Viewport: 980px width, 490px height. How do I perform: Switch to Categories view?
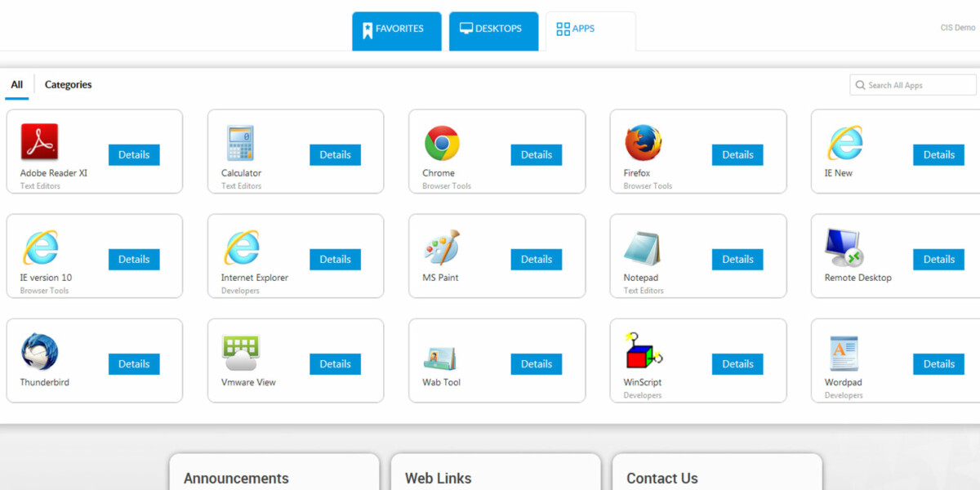coord(68,85)
